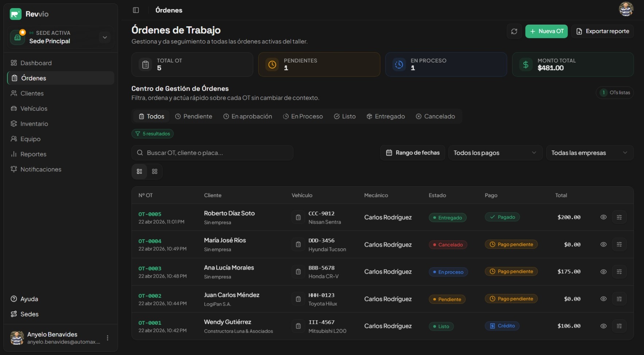644x355 pixels.
Task: Open order number OT-0005 link
Action: (x=150, y=214)
